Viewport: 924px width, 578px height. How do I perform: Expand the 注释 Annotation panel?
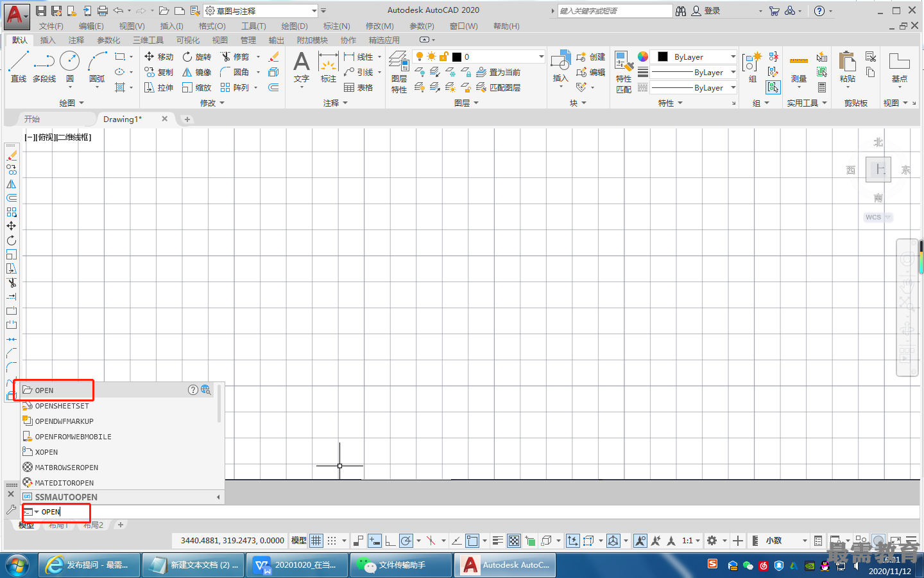pyautogui.click(x=336, y=103)
